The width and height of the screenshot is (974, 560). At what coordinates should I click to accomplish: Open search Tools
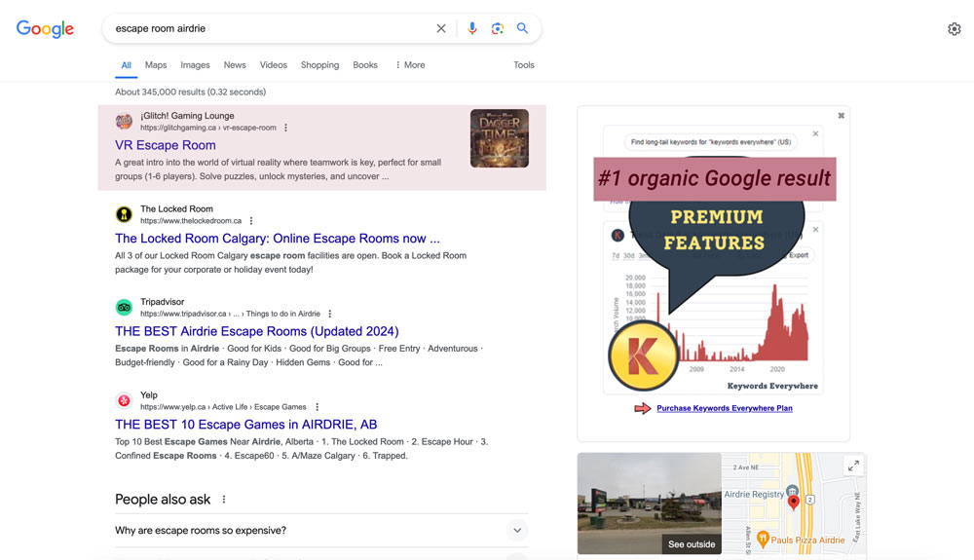pyautogui.click(x=524, y=65)
